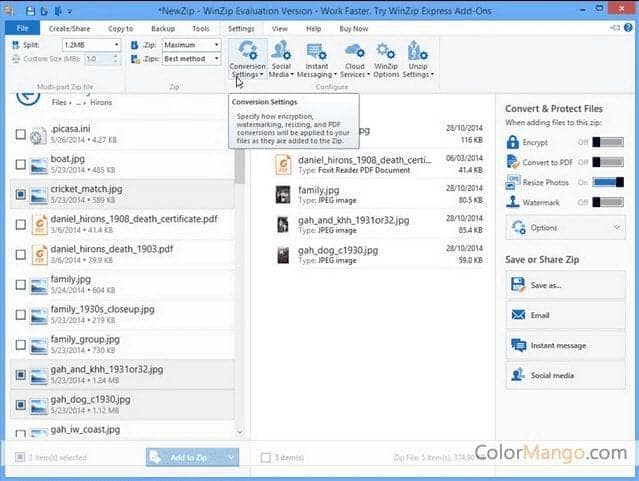Check the .picasa.ini checkbox

(20, 135)
